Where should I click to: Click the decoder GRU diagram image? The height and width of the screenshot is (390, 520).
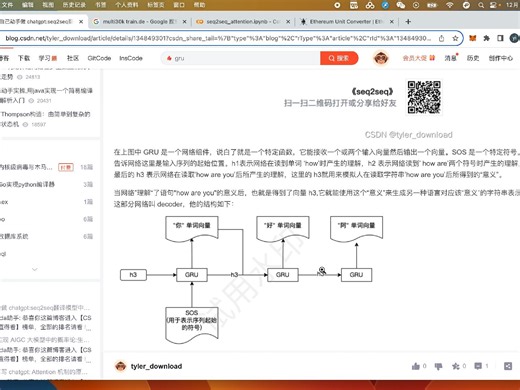click(x=252, y=280)
